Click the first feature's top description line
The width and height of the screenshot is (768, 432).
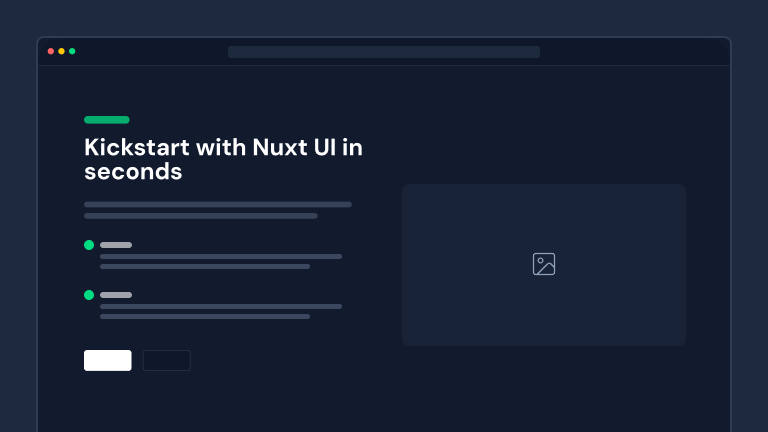(221, 256)
